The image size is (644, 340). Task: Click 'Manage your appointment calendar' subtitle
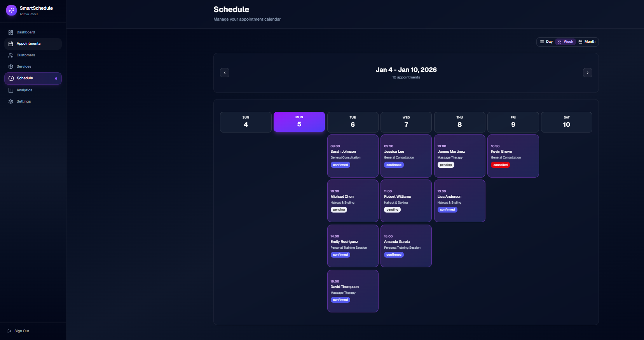click(247, 19)
